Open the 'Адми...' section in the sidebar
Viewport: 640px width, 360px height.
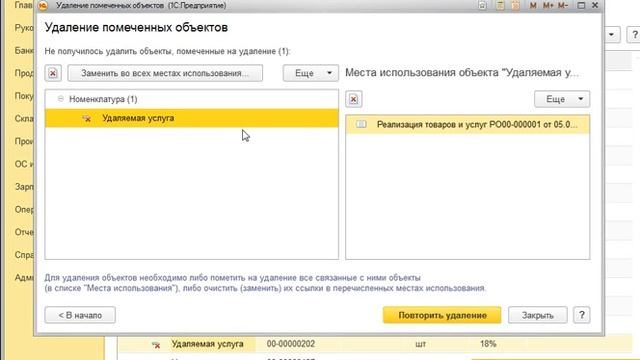tap(24, 278)
